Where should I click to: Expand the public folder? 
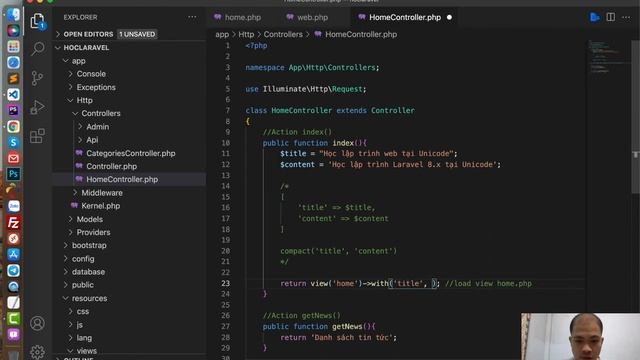[82, 285]
